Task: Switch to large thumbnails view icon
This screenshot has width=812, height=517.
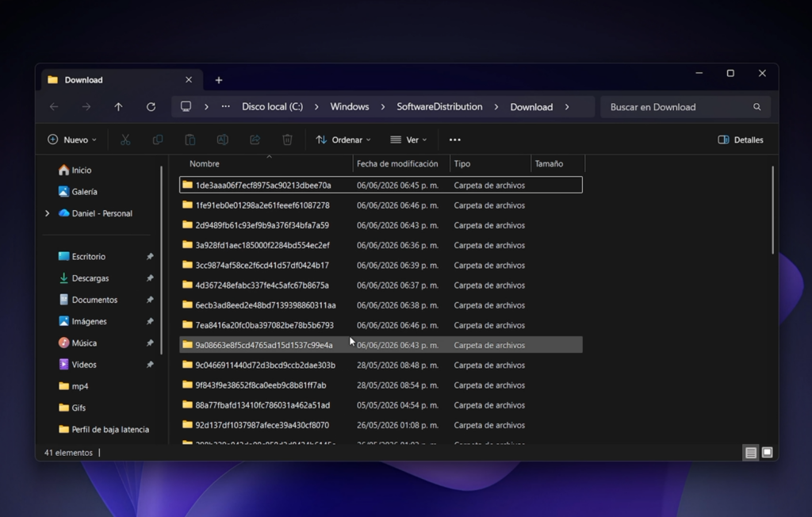Action: click(767, 453)
